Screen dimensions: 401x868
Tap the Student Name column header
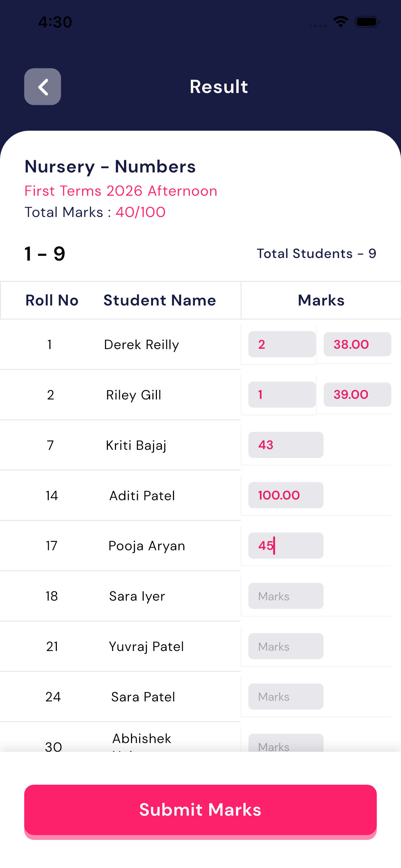(x=159, y=300)
